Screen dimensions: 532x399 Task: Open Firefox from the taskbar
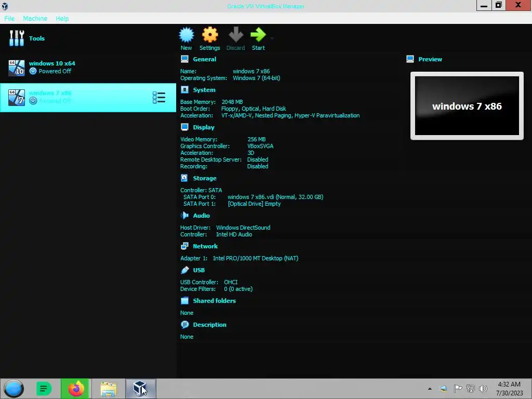tap(76, 389)
